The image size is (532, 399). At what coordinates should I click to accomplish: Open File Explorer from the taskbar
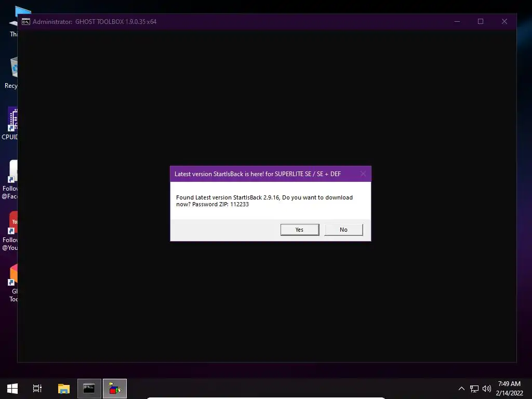click(x=64, y=389)
